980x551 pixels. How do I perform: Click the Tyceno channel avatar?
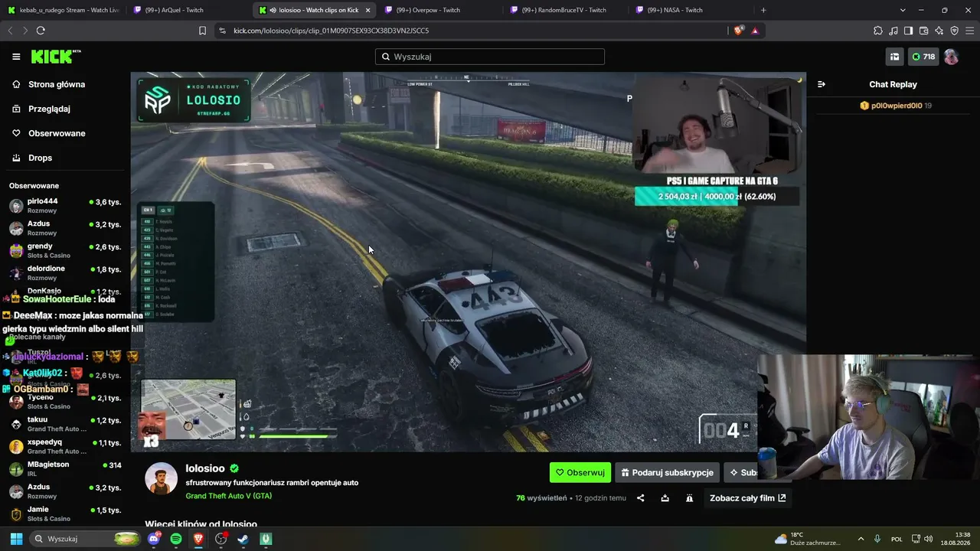click(16, 402)
